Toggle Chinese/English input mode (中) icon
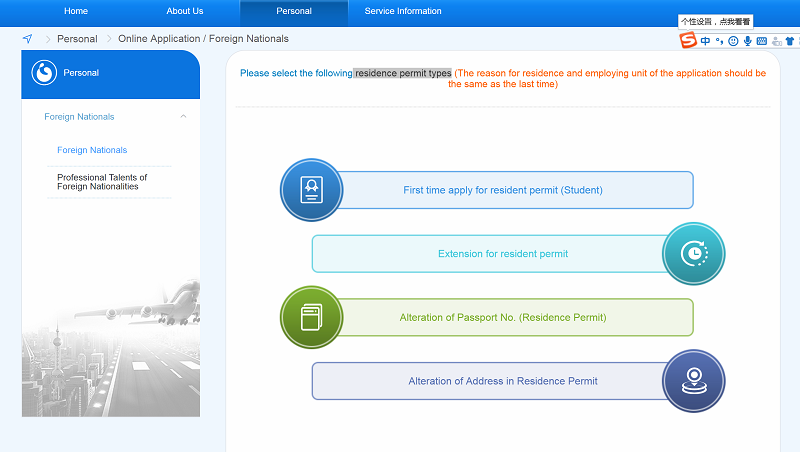This screenshot has width=800, height=452. 705,41
